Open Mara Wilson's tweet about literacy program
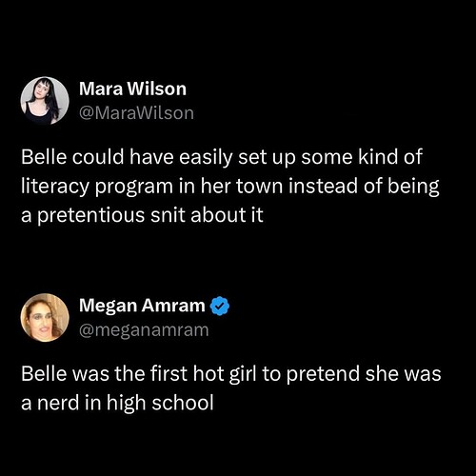 [x=230, y=186]
